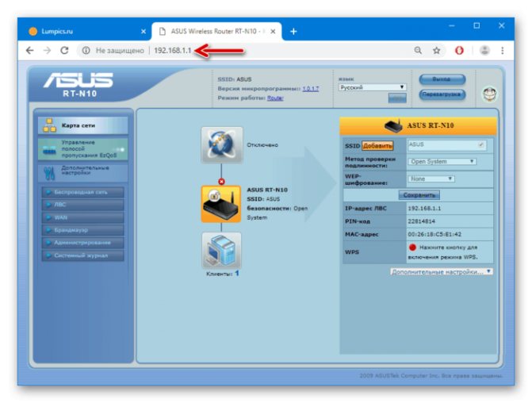Open 'Дополнительные настройки' in sidebar
This screenshot has height=403, width=532.
83,172
